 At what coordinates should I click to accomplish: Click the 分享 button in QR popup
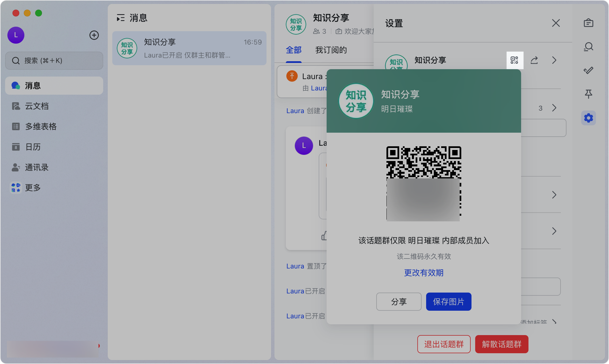(x=399, y=302)
